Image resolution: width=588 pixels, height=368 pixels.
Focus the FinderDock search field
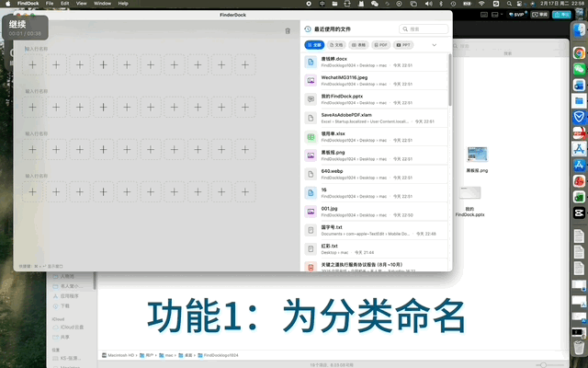pyautogui.click(x=424, y=29)
